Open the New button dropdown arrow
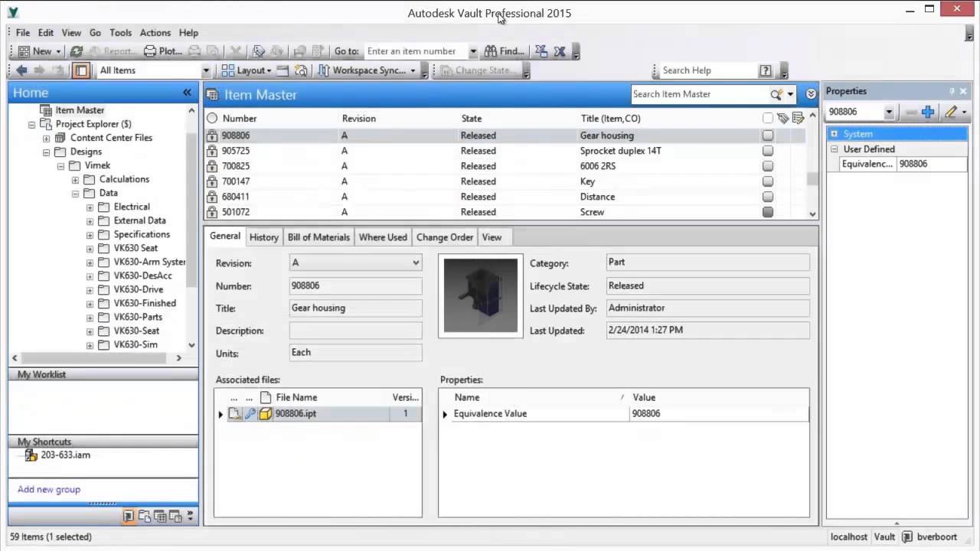The height and width of the screenshot is (551, 980). click(x=58, y=52)
